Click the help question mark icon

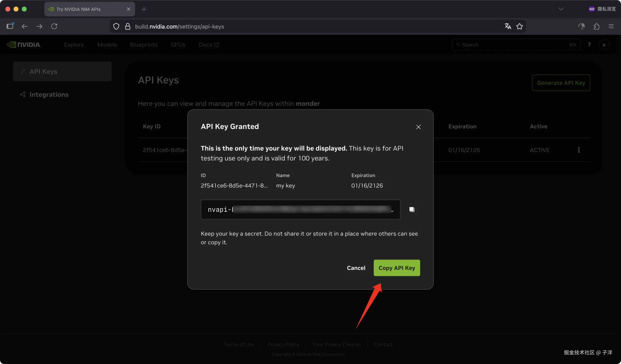[589, 45]
